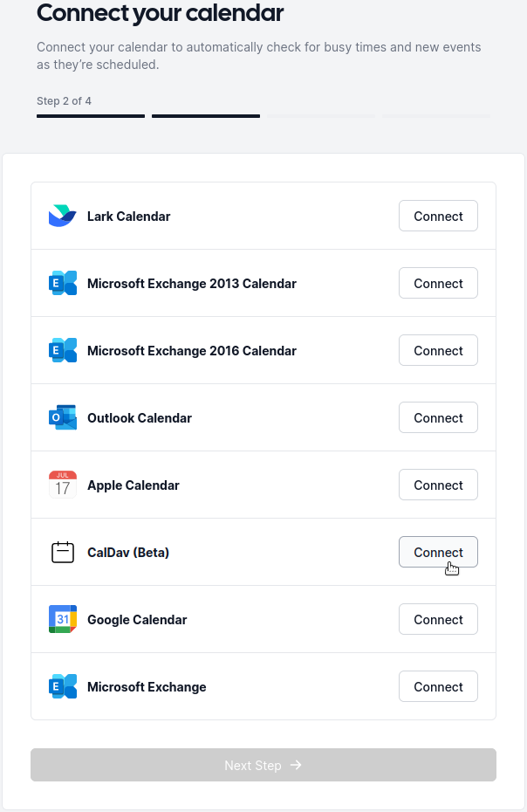Click the bottom Microsoft Exchange icon
Viewport: 527px width, 812px height.
(63, 686)
